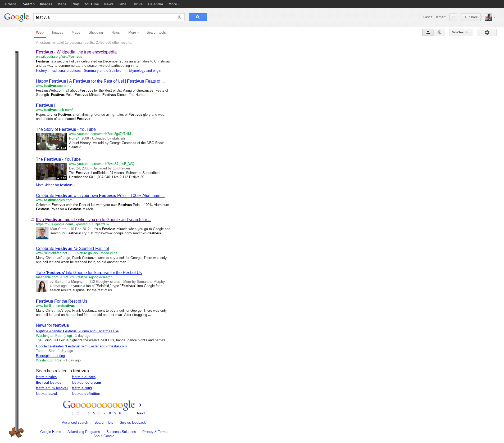
Task: Click the notifications count box showing 0
Action: pos(453,17)
